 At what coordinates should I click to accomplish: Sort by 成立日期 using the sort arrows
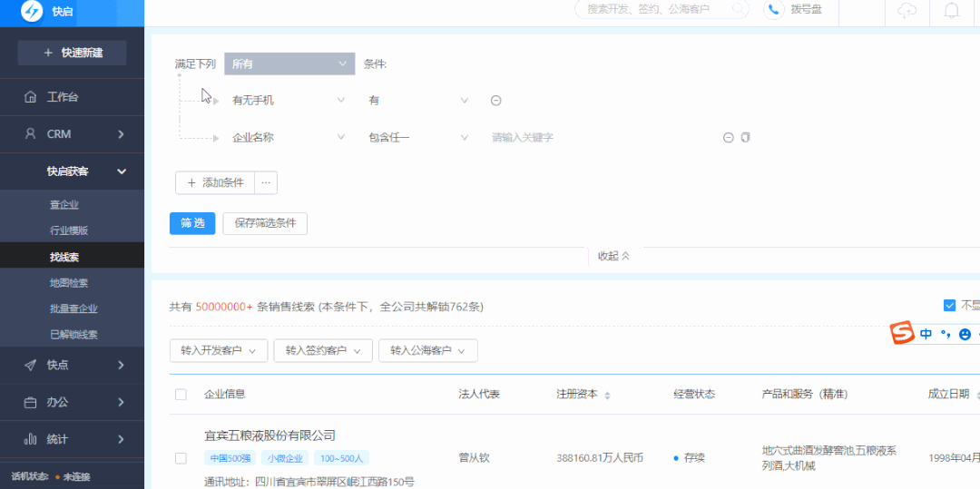(977, 396)
